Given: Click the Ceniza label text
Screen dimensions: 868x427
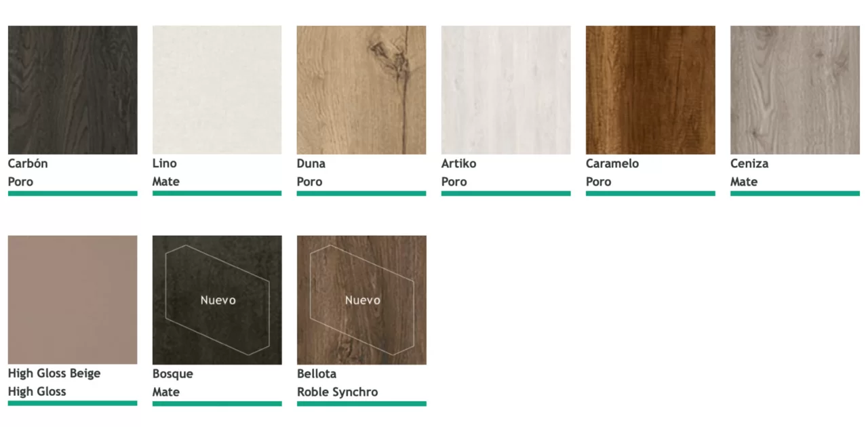Looking at the screenshot, I should tap(749, 163).
